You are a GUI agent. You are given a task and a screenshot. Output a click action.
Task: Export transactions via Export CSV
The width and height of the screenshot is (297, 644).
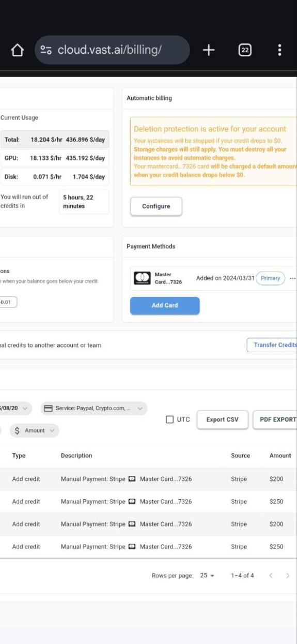coord(223,420)
